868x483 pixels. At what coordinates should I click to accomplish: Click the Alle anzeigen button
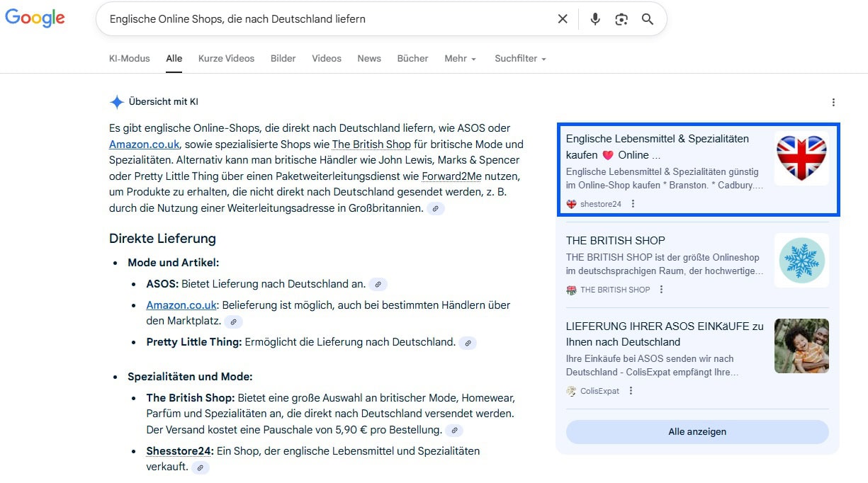[697, 431]
